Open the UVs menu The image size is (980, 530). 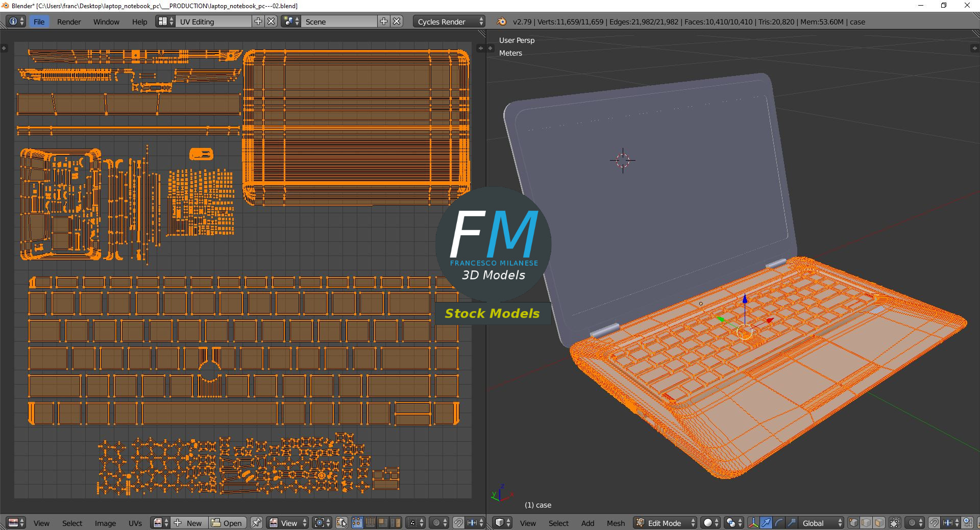tap(135, 523)
